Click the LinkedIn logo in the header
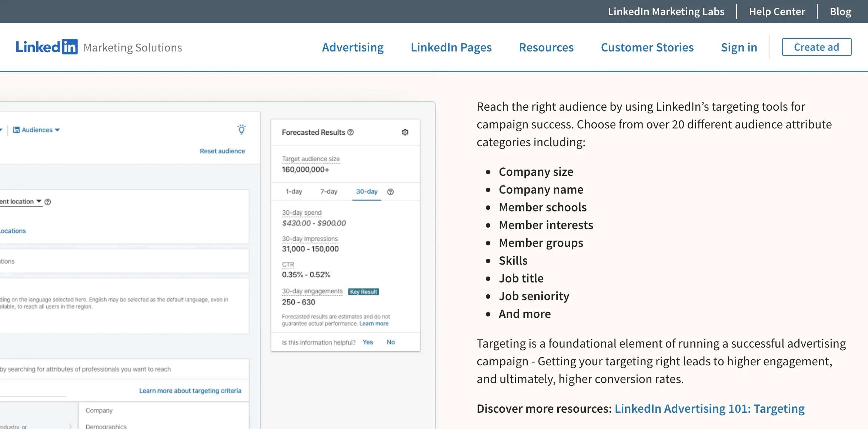This screenshot has width=868, height=429. click(x=47, y=47)
